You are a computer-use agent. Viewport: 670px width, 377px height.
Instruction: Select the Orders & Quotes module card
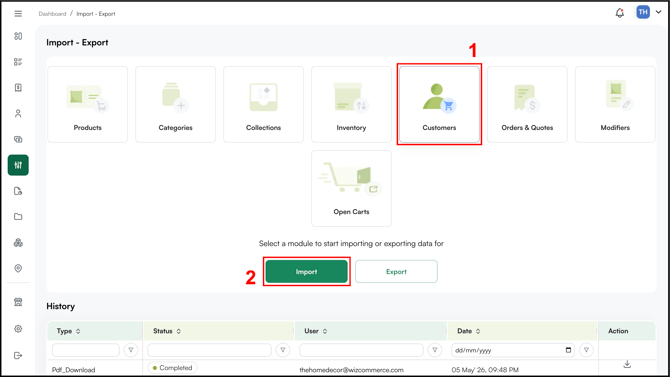click(x=527, y=104)
